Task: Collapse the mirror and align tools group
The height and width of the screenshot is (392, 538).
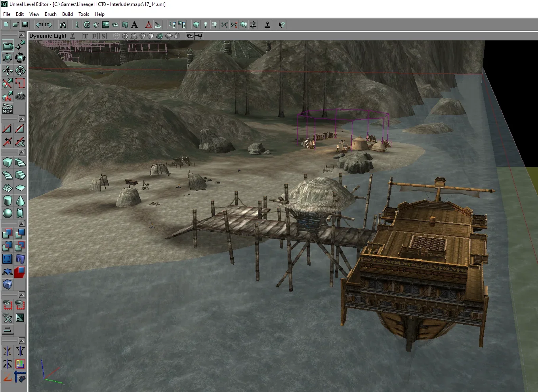Action: pos(22,341)
